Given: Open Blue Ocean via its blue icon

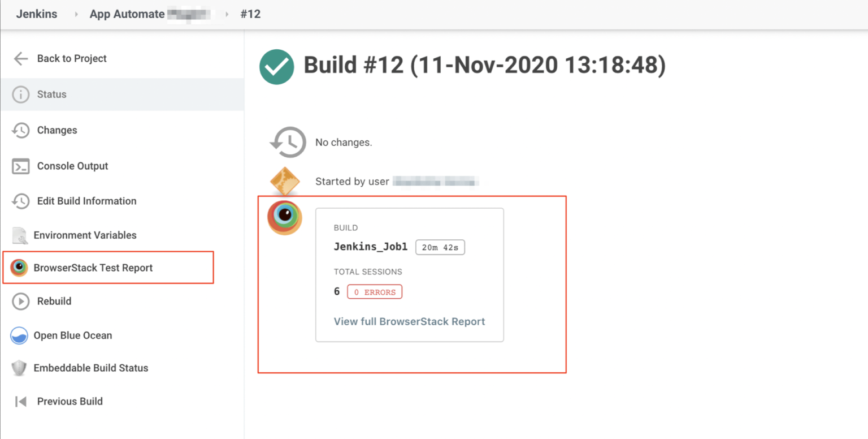Looking at the screenshot, I should click(x=20, y=335).
